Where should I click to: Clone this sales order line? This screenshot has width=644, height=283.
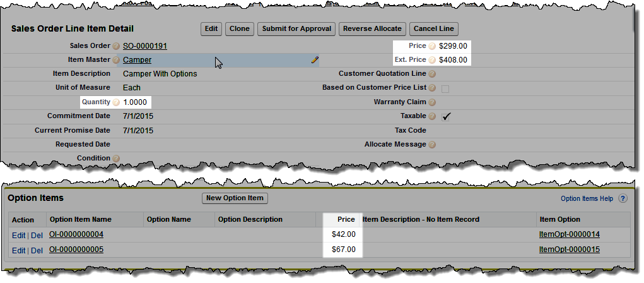pos(240,28)
